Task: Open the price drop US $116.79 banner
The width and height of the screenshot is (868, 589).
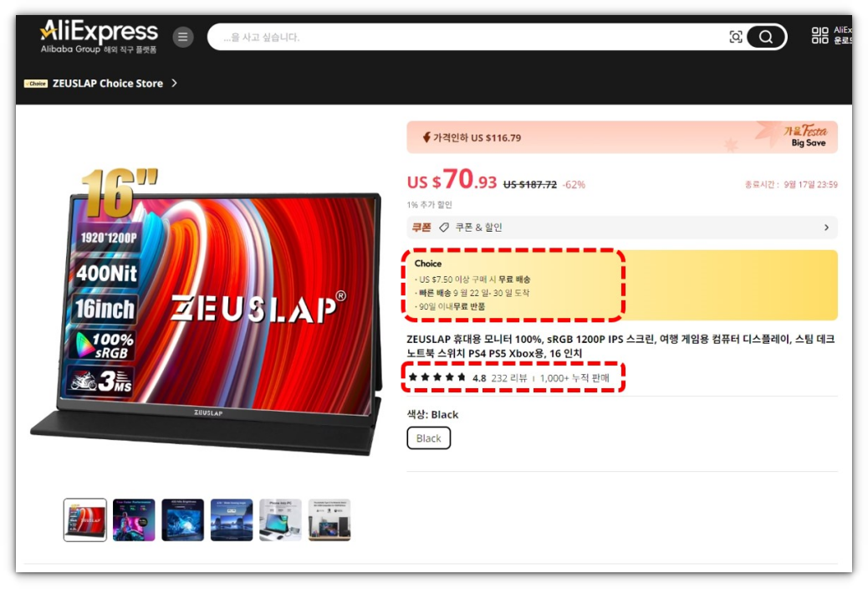Action: (x=621, y=137)
